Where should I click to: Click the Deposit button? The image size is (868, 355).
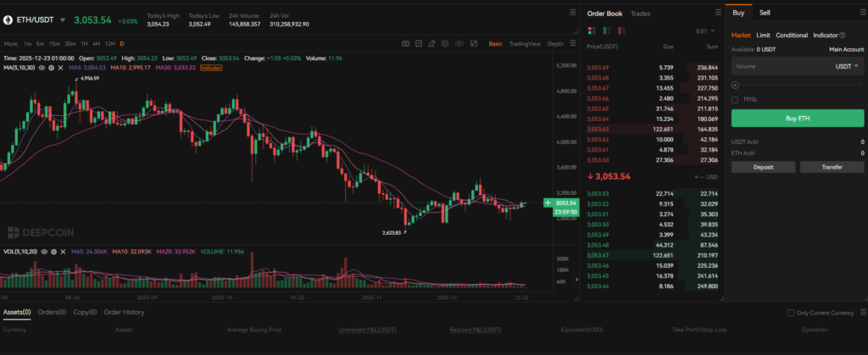pos(764,167)
